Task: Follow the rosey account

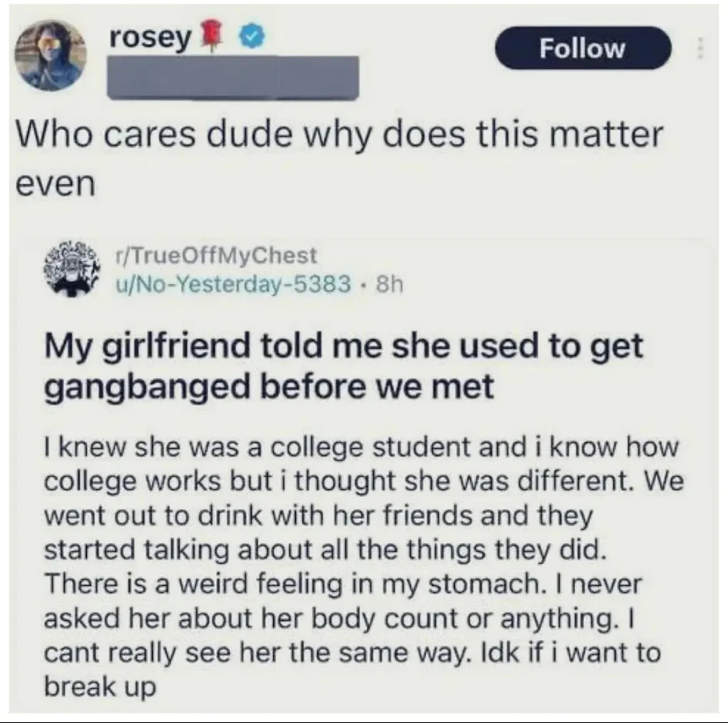Action: [582, 48]
